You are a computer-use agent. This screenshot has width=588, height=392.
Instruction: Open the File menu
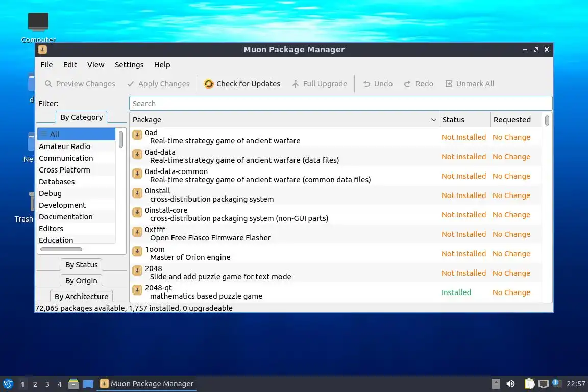[x=46, y=65]
